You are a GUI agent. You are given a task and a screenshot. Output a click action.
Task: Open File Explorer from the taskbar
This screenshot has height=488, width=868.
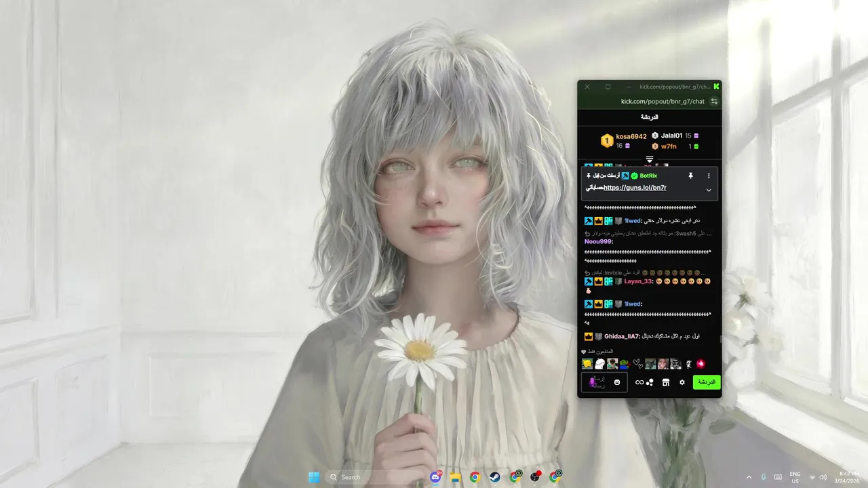tap(455, 477)
